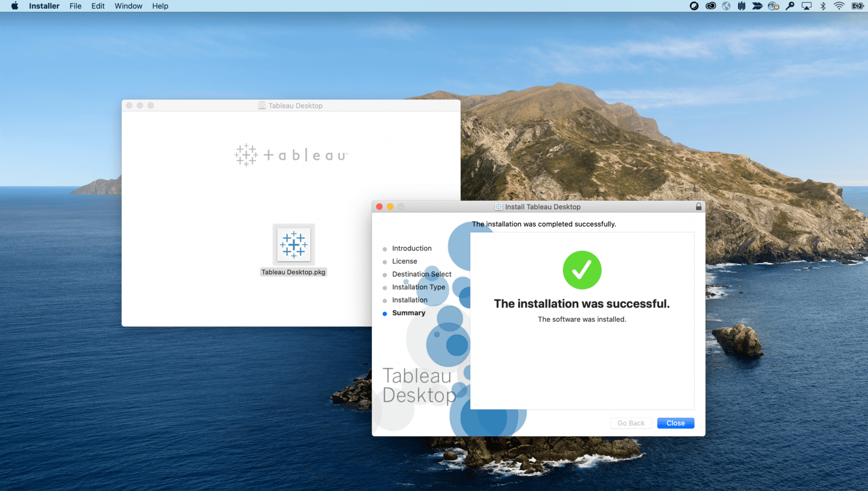The height and width of the screenshot is (491, 868).
Task: Click the Introduction step in installer sidebar
Action: 412,248
